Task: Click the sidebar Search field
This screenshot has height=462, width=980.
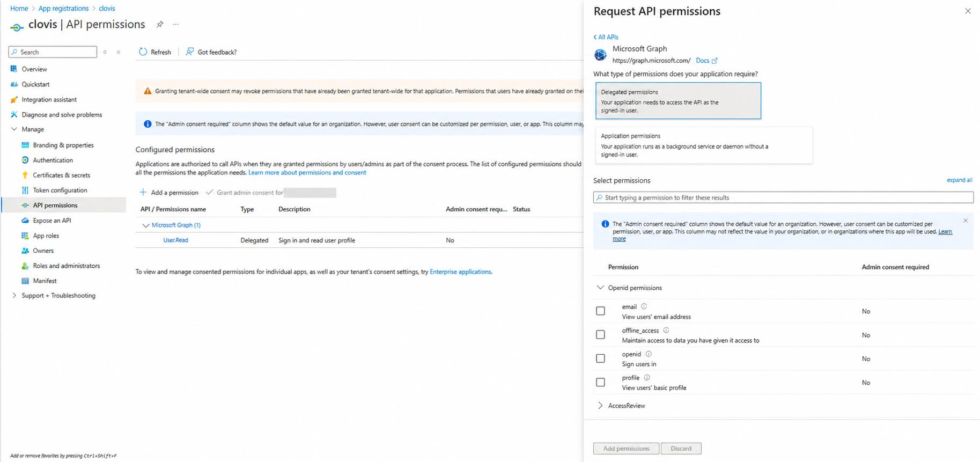Action: [x=53, y=52]
